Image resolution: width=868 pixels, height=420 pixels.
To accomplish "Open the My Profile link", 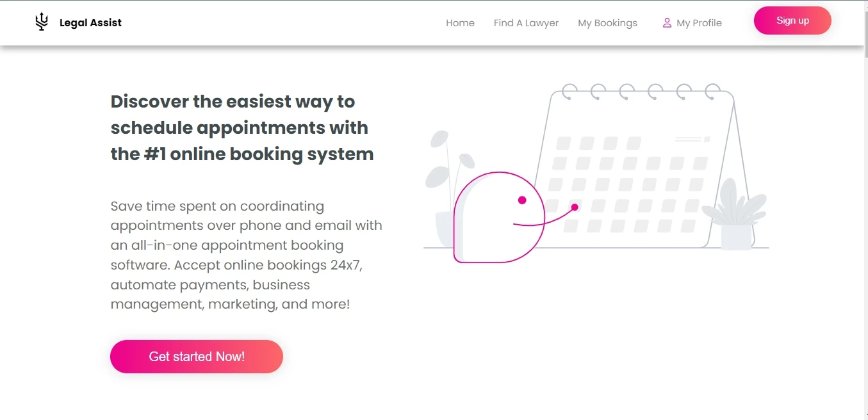I will click(x=699, y=23).
